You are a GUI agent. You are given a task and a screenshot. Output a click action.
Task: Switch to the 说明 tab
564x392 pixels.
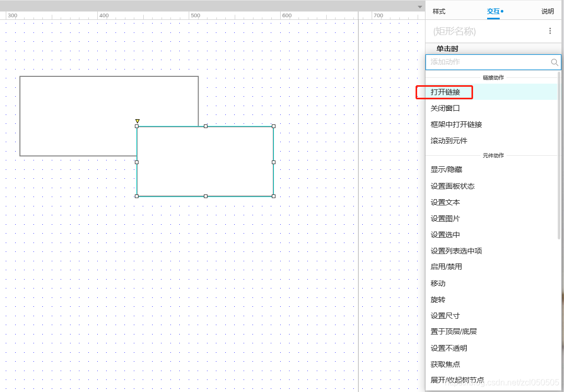[x=547, y=11]
